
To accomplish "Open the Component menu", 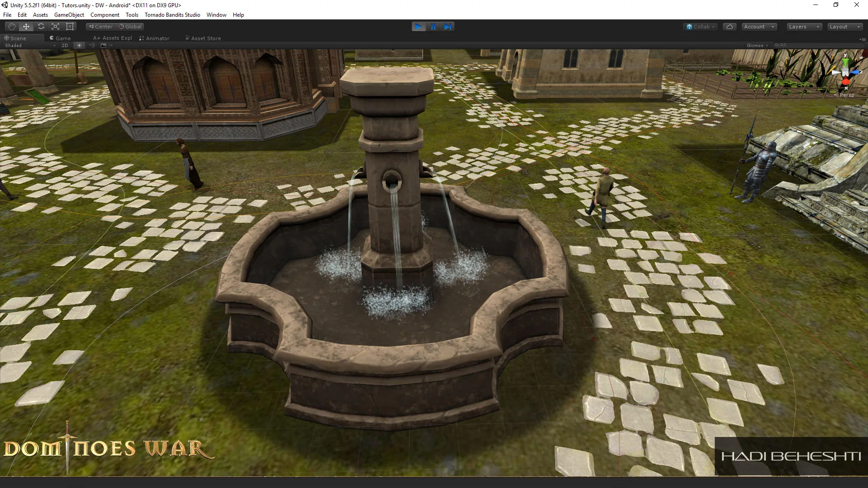I will pyautogui.click(x=105, y=15).
